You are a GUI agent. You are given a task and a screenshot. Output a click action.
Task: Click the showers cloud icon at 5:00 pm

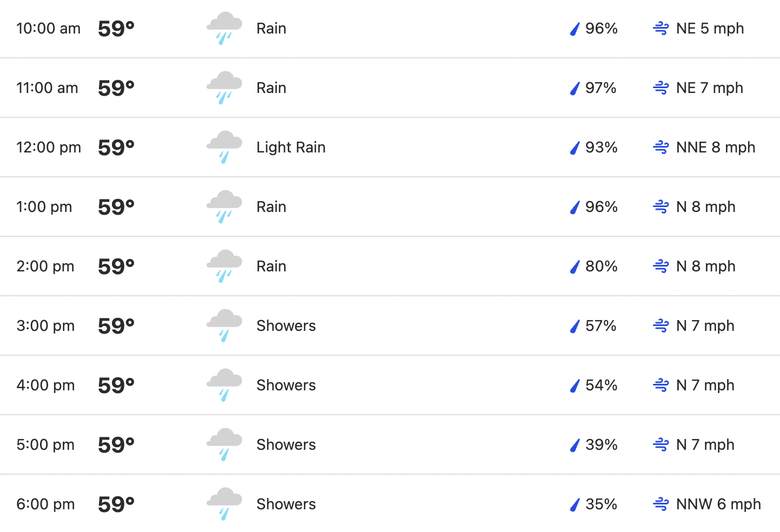click(x=224, y=444)
